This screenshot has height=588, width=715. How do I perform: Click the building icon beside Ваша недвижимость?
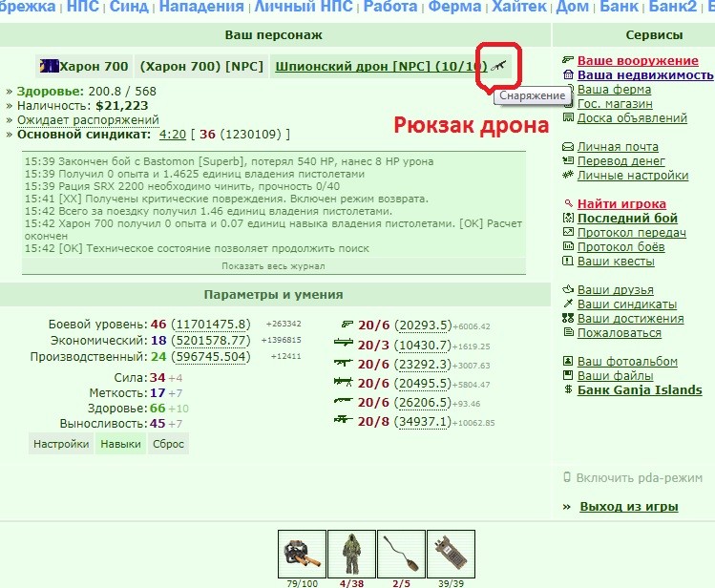click(x=568, y=74)
